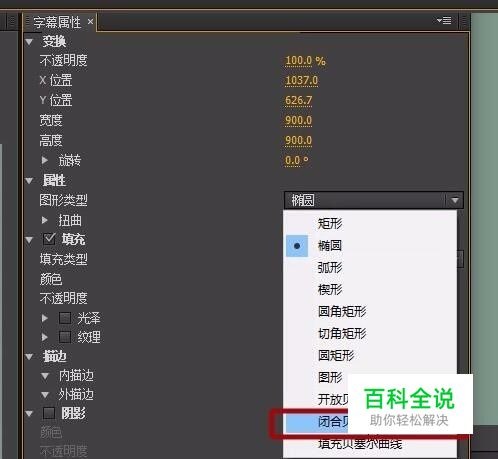This screenshot has width=498, height=459.
Task: Edit the 宽度 value 900.0
Action: (x=298, y=120)
